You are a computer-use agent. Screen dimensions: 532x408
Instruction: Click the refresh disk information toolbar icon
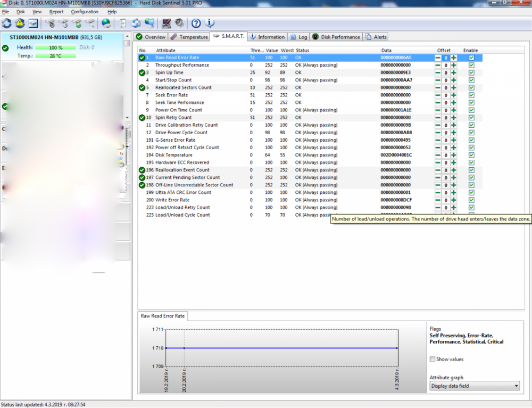click(7, 23)
